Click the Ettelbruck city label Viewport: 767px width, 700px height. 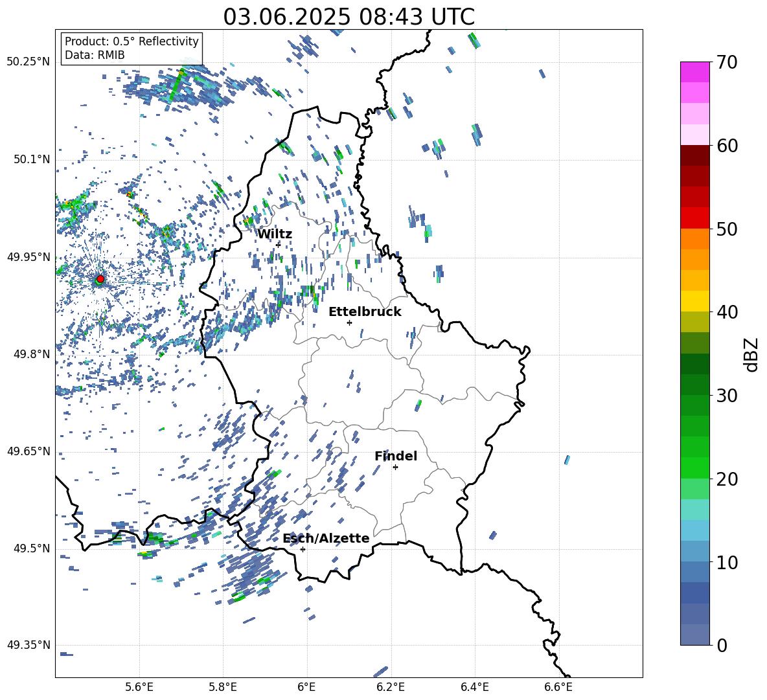click(x=365, y=312)
